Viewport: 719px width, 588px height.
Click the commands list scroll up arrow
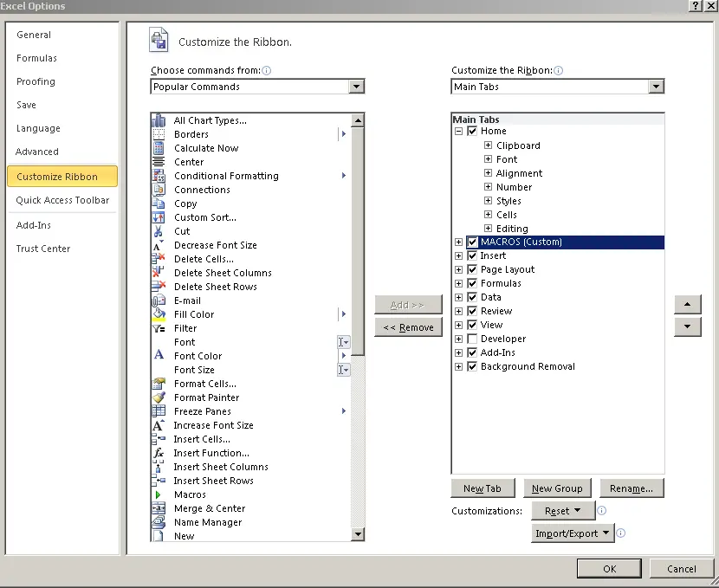(x=357, y=120)
